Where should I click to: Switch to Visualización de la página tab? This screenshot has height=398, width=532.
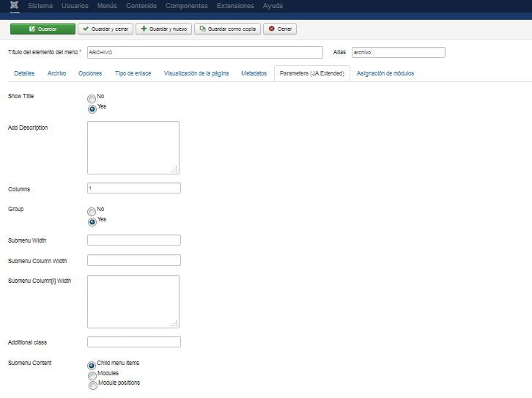[x=196, y=73]
